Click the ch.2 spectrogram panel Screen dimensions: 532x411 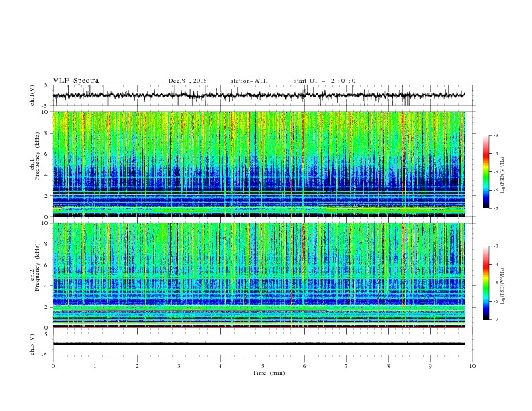[259, 275]
